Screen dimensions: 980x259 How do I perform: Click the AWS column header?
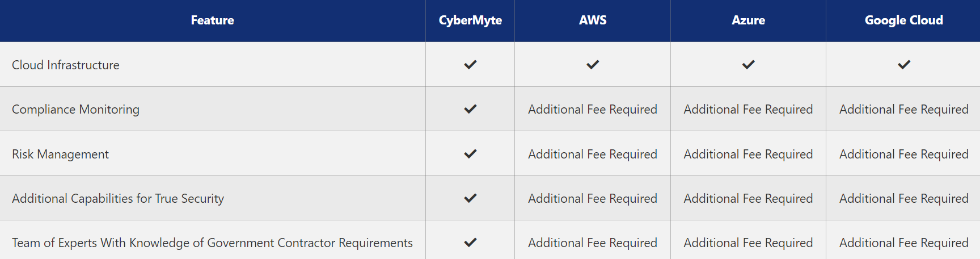tap(593, 20)
